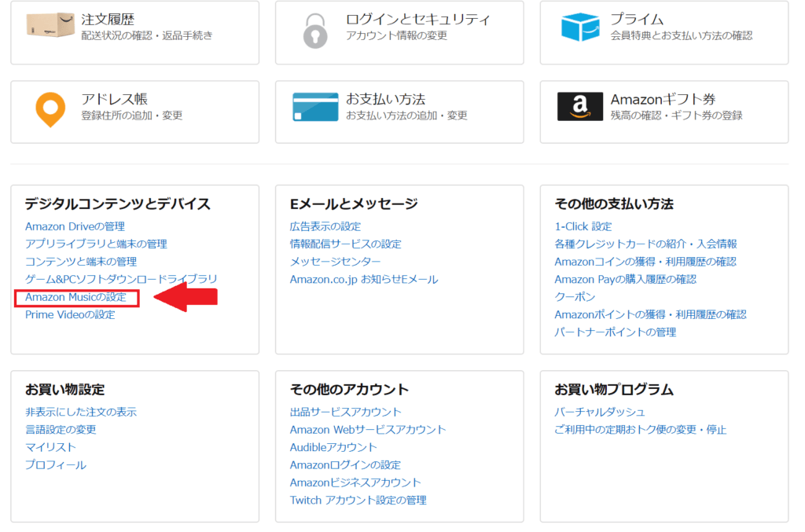Click その他の支払い方法 section heading

[x=614, y=204]
